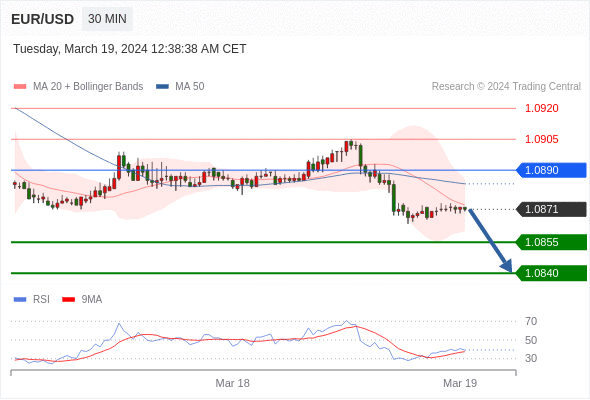Select the 1.0840 green target tag
This screenshot has height=400, width=590.
coord(551,273)
